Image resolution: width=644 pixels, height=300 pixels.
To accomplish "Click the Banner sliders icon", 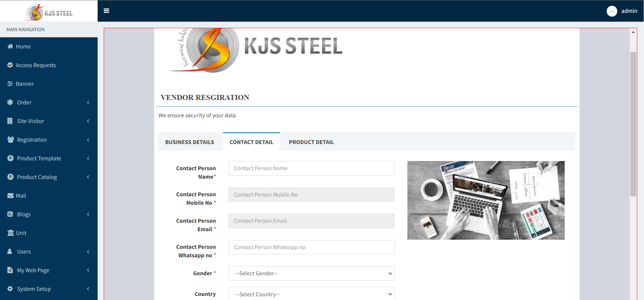I will click(x=10, y=84).
